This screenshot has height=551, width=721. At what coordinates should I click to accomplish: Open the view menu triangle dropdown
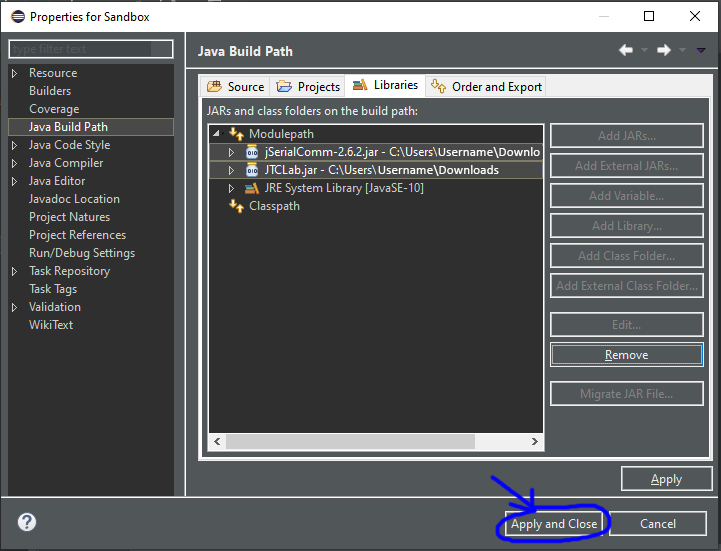tap(701, 50)
